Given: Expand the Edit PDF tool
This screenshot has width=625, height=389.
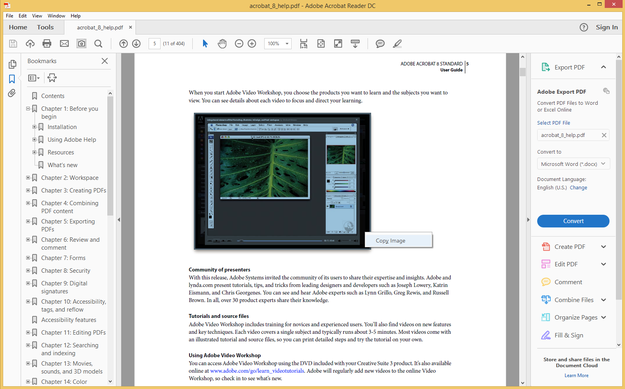Looking at the screenshot, I should [x=603, y=264].
